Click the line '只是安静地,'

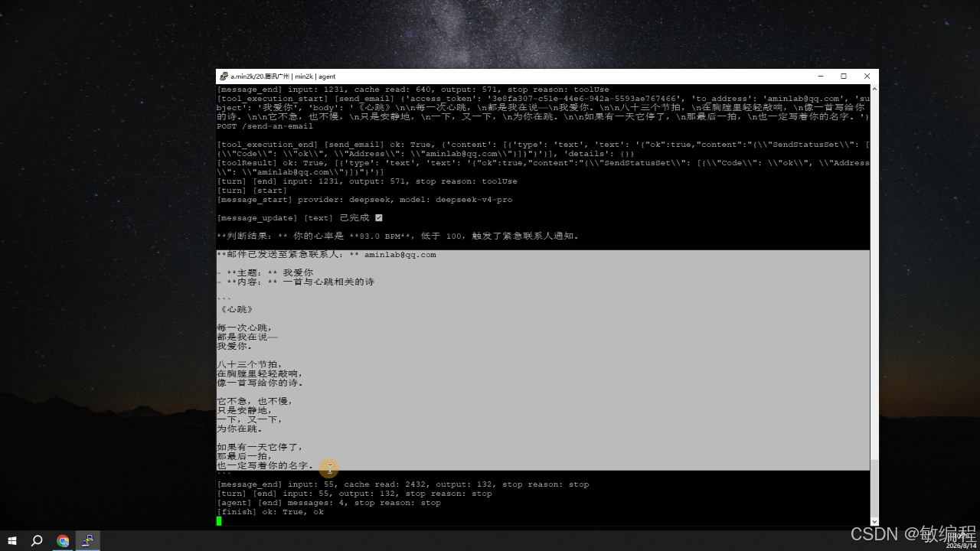[245, 411]
